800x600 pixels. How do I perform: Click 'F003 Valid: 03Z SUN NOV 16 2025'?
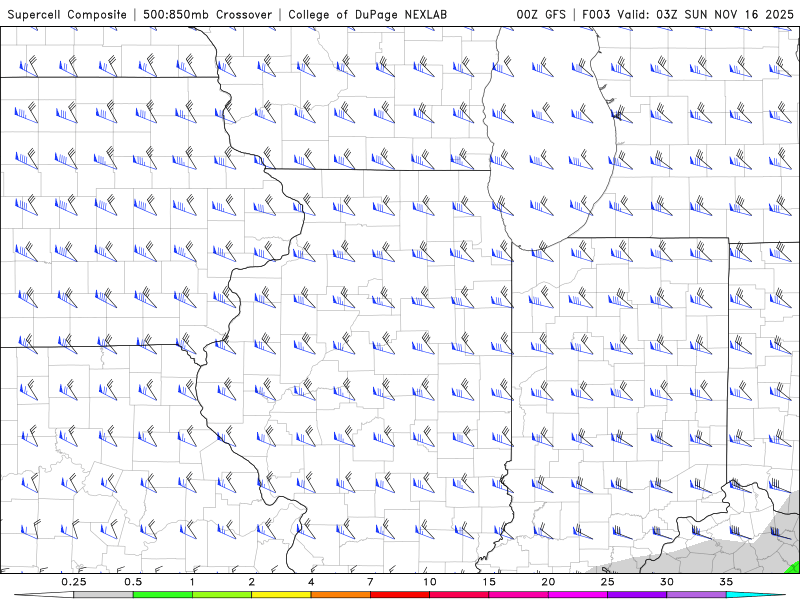pyautogui.click(x=688, y=14)
